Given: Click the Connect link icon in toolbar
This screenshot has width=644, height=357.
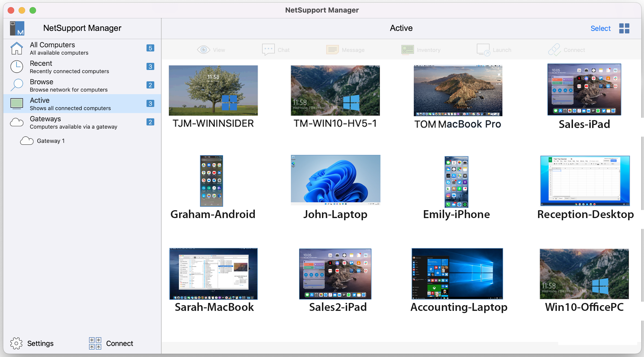Looking at the screenshot, I should [554, 50].
